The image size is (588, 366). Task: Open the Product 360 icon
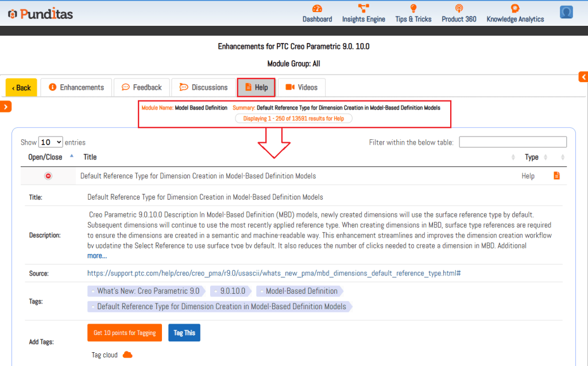coord(459,9)
